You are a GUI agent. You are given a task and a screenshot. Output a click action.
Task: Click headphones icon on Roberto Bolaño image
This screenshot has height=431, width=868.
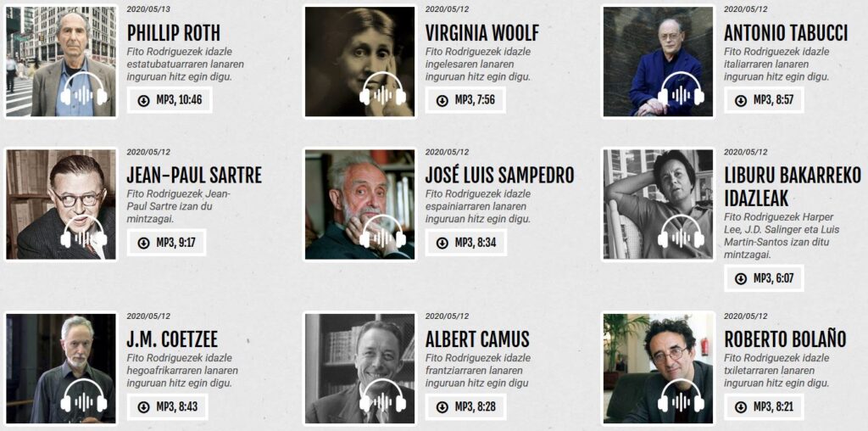[x=681, y=396]
